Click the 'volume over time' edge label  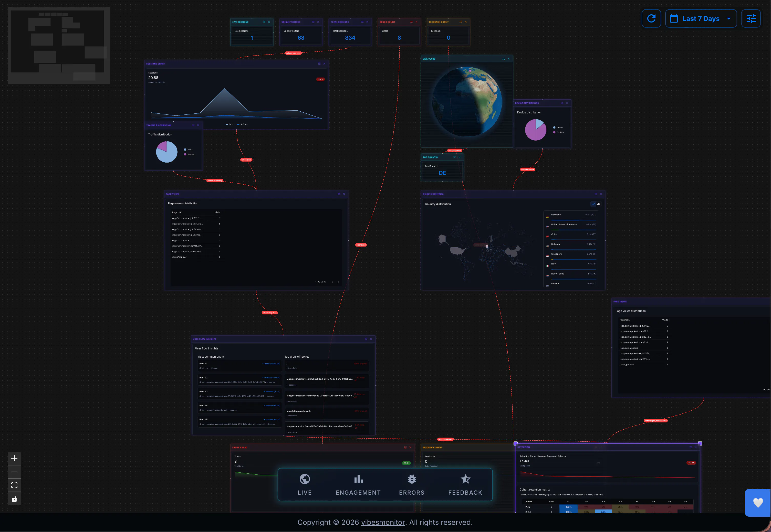[294, 53]
